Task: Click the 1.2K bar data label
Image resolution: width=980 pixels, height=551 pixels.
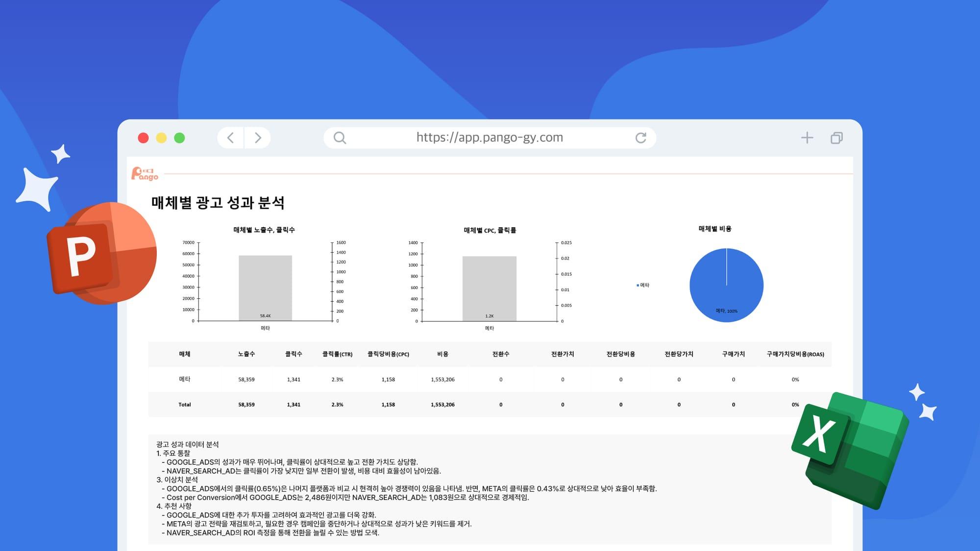Action: pyautogui.click(x=490, y=316)
